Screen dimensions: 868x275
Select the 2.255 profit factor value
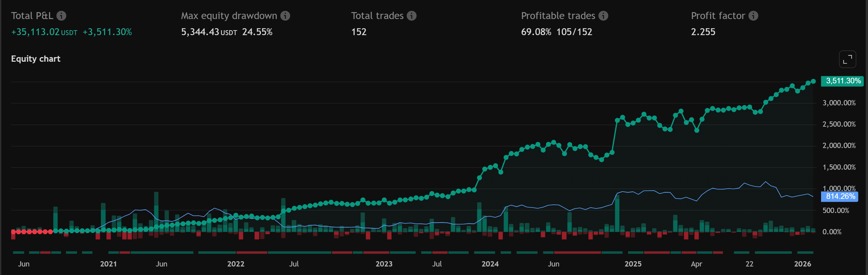(x=703, y=32)
